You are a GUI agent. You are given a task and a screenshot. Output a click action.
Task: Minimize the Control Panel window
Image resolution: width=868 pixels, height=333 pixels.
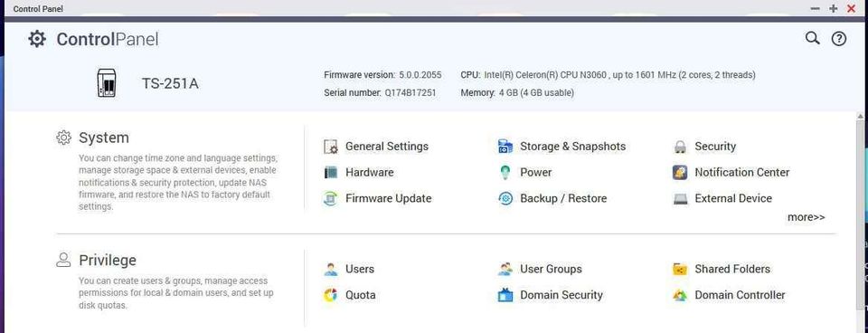815,9
